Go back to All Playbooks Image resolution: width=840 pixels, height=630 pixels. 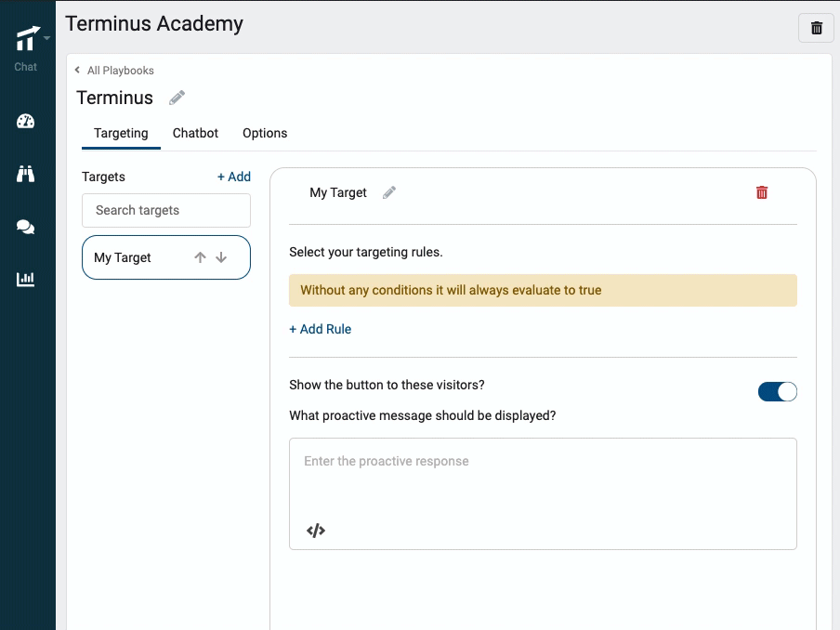[114, 71]
